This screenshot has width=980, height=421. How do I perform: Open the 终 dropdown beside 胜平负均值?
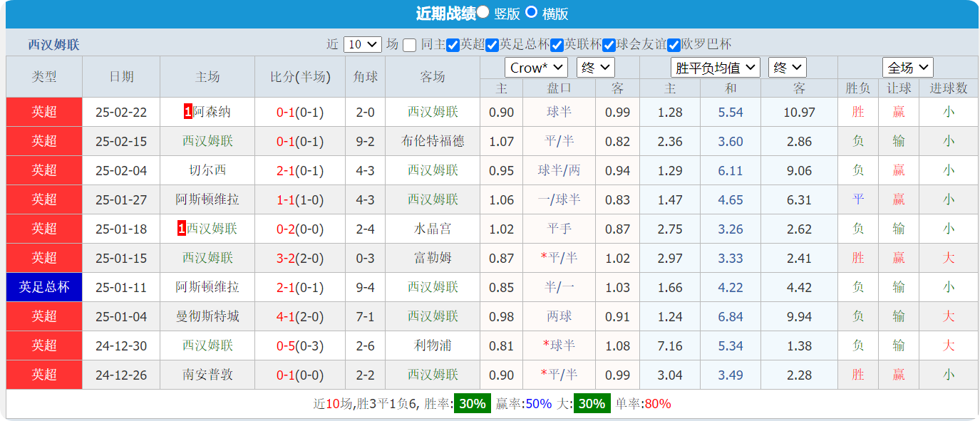point(788,67)
